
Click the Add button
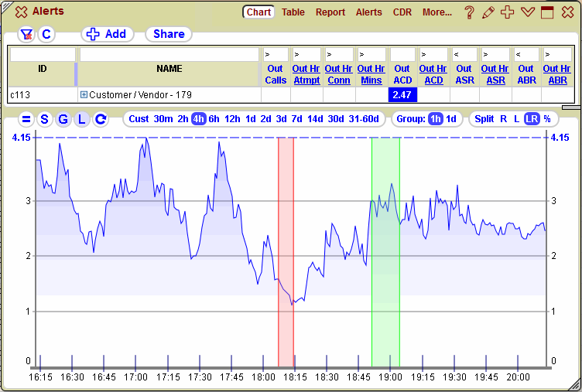click(x=108, y=34)
